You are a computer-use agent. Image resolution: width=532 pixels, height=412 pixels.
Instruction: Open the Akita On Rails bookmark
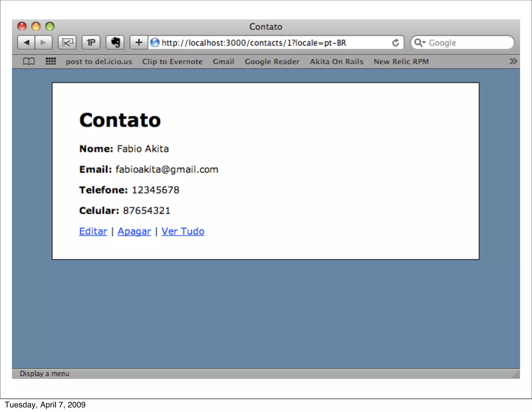pyautogui.click(x=336, y=62)
